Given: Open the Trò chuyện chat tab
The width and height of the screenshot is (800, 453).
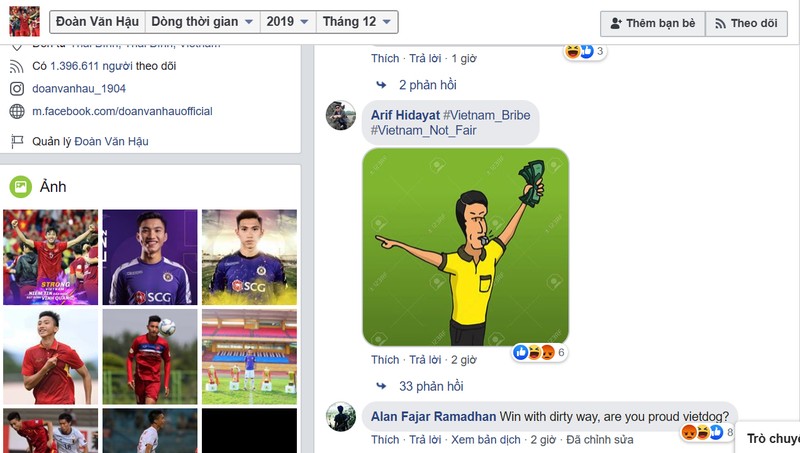Looking at the screenshot, I should coord(772,438).
